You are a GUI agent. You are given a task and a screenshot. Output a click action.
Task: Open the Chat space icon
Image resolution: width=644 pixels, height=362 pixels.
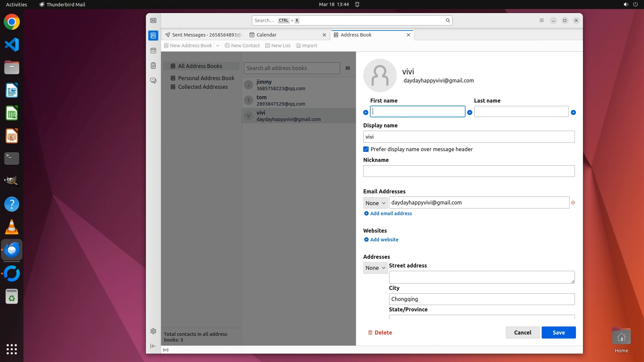(153, 81)
